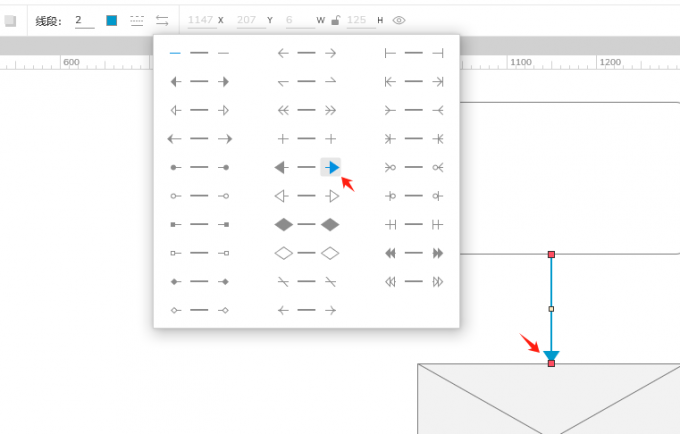Select the thin open right arrow, last row

[330, 310]
